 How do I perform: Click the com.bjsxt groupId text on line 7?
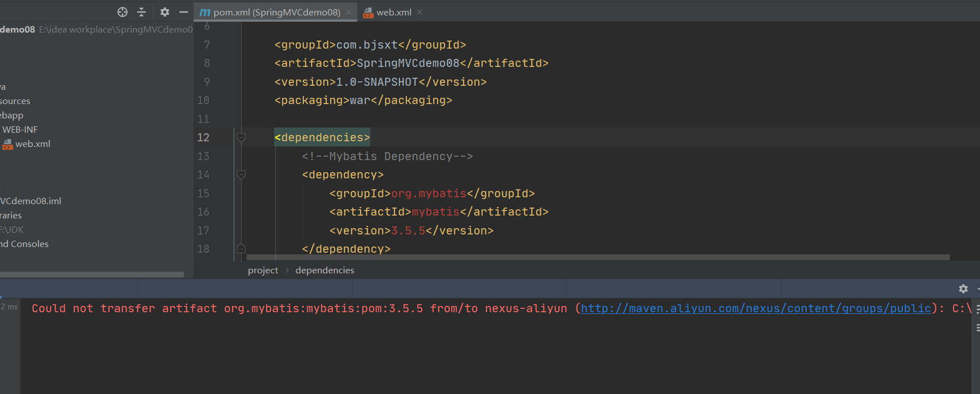point(367,45)
